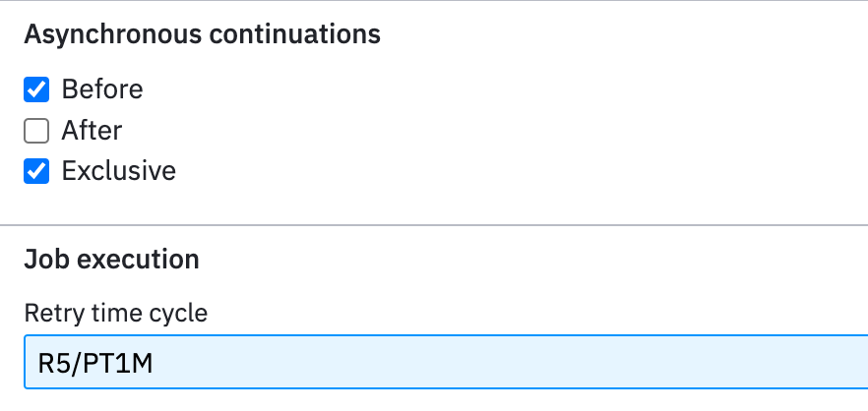The image size is (868, 411).
Task: Place the cursor in the R5/PT1M text
Action: [95, 364]
